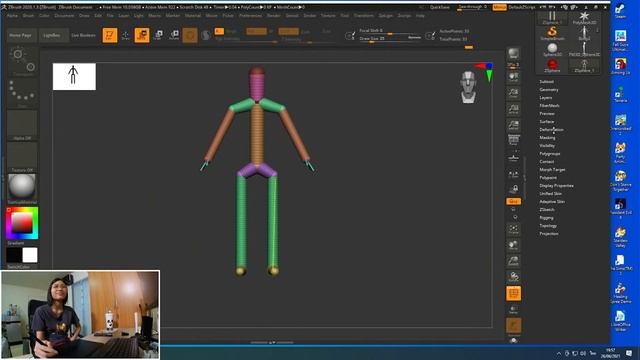Open the Zplugin menu

tap(386, 16)
